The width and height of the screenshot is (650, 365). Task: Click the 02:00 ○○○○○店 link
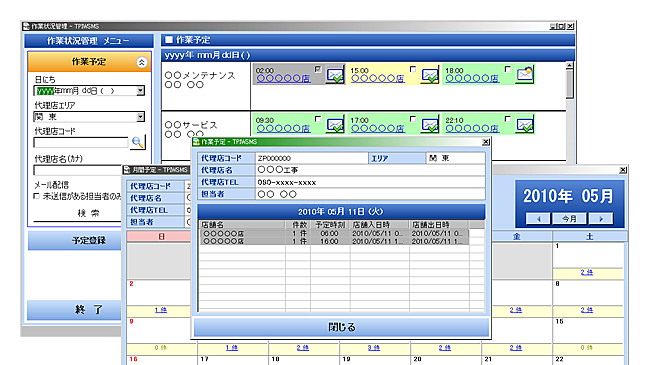283,78
